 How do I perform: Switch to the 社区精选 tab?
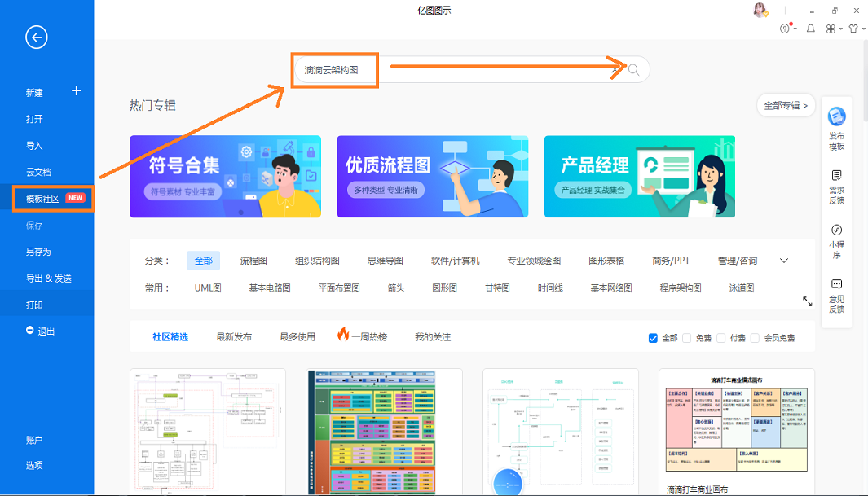pos(170,337)
